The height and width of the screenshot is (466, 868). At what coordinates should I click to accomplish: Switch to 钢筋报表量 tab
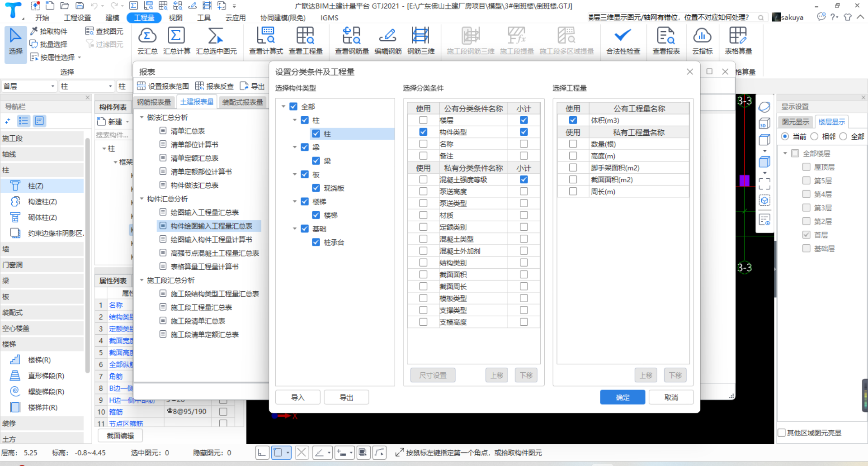[154, 102]
